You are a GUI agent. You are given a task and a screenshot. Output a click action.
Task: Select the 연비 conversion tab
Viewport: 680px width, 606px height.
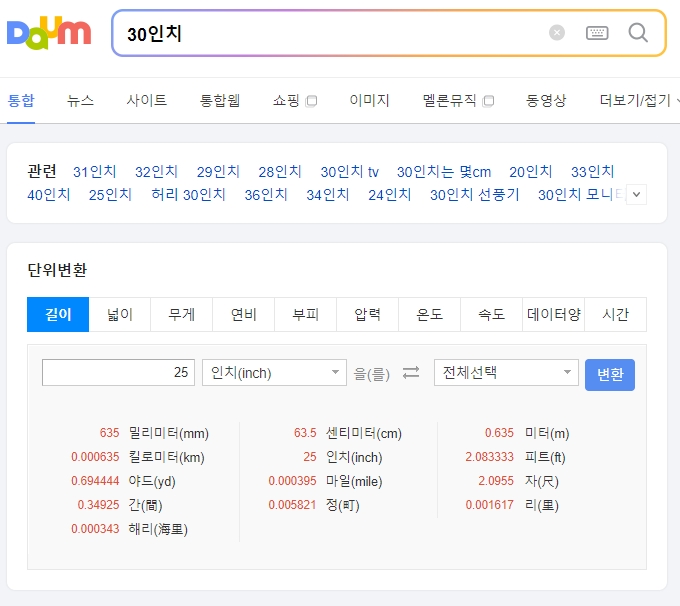tap(244, 314)
